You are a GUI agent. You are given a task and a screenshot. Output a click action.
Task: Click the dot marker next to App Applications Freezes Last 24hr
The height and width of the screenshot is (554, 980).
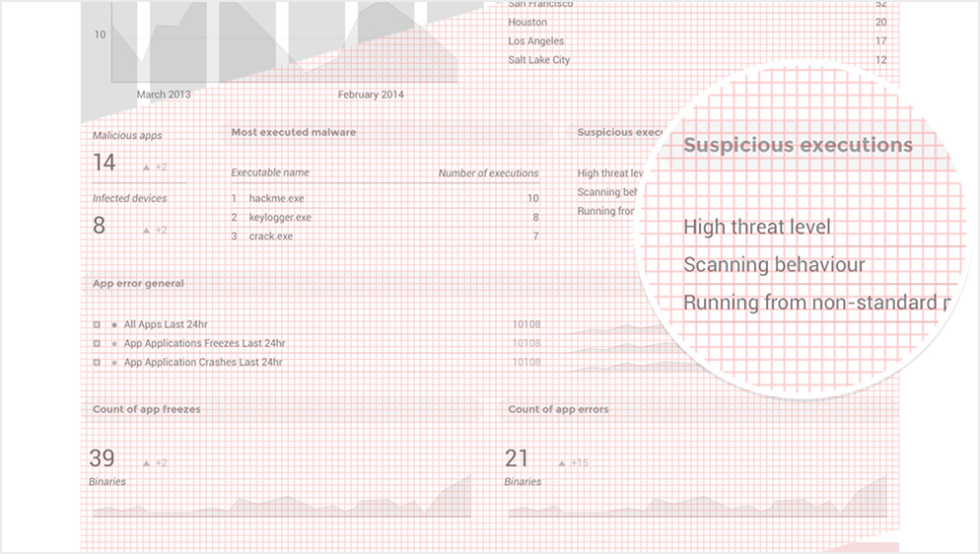point(114,343)
